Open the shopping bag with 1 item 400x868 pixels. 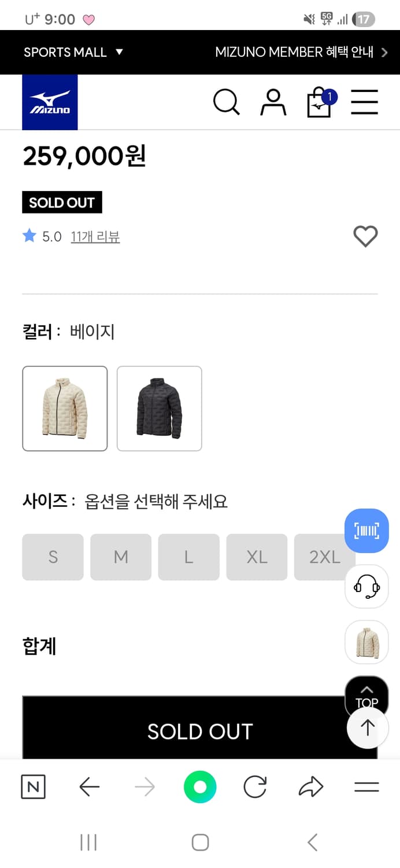[x=318, y=103]
